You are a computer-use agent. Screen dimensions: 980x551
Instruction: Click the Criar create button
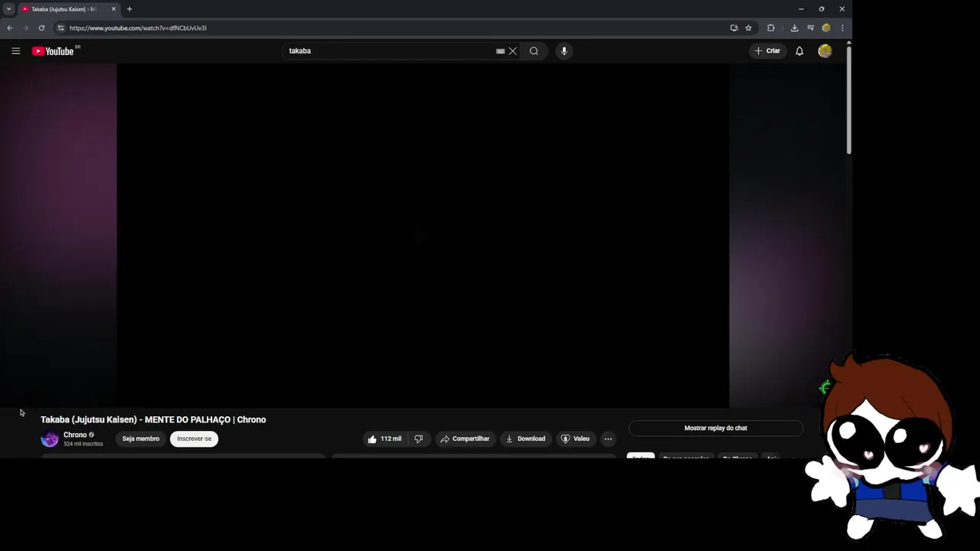pos(767,51)
